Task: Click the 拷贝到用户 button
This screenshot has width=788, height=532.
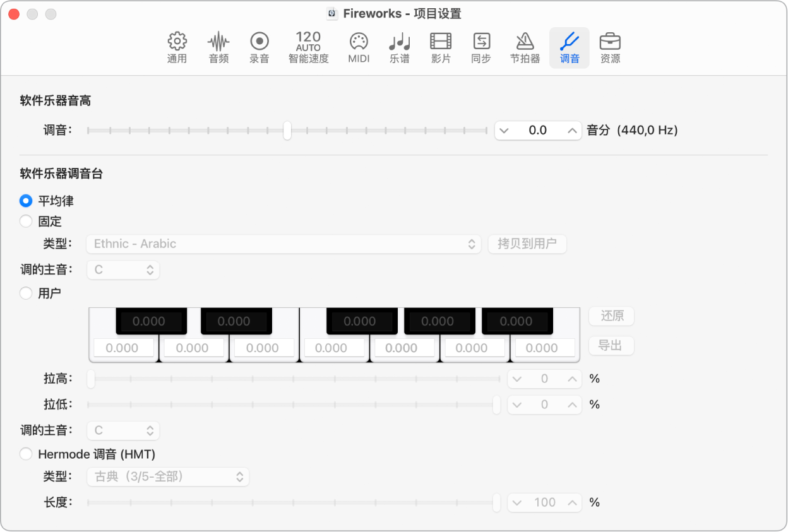Action: point(527,244)
